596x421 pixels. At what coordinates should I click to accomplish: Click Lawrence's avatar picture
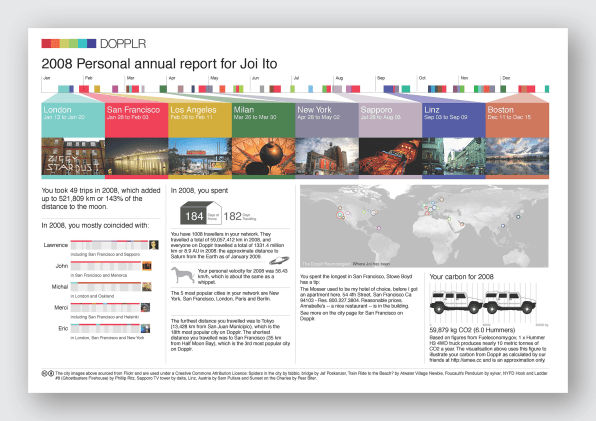pos(154,245)
